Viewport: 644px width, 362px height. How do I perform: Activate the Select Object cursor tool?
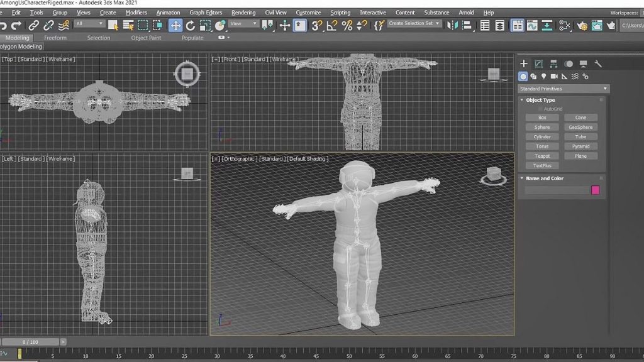pyautogui.click(x=113, y=26)
